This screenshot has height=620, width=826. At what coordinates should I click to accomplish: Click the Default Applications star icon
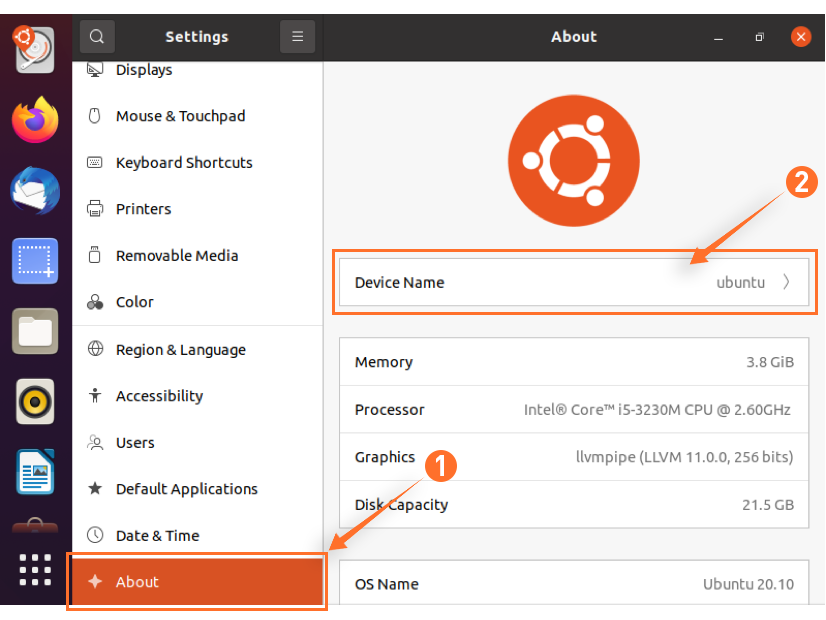point(95,488)
